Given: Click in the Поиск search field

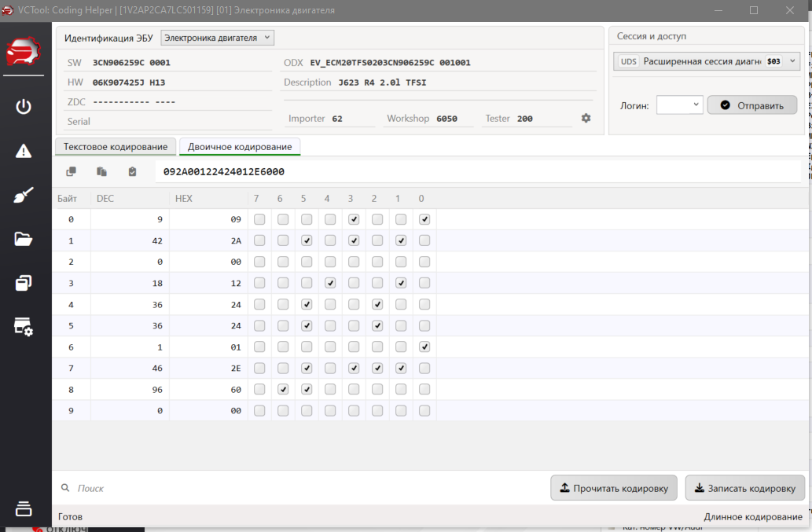Looking at the screenshot, I should point(299,488).
